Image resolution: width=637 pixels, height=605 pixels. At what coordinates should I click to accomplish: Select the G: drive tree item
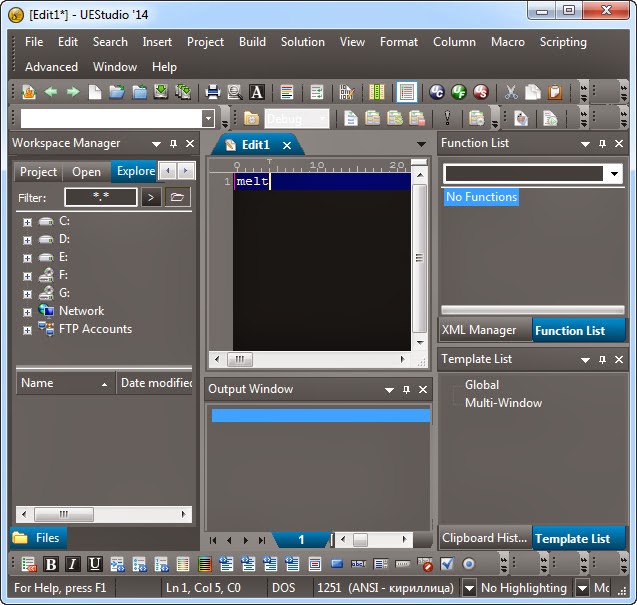point(64,293)
